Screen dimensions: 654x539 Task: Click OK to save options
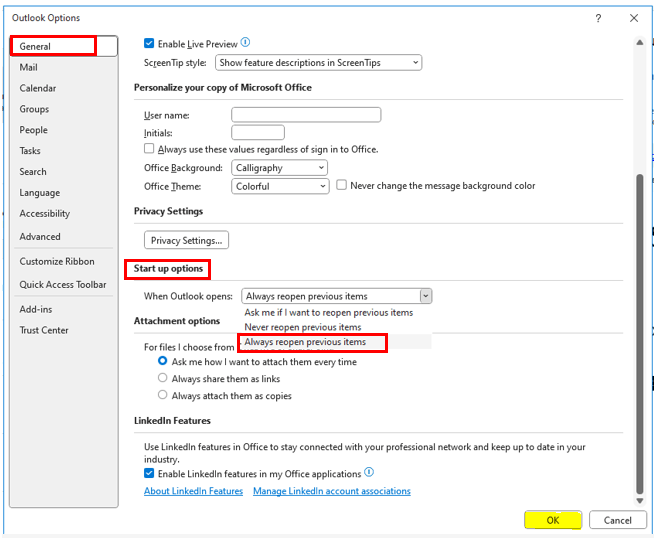tap(553, 520)
